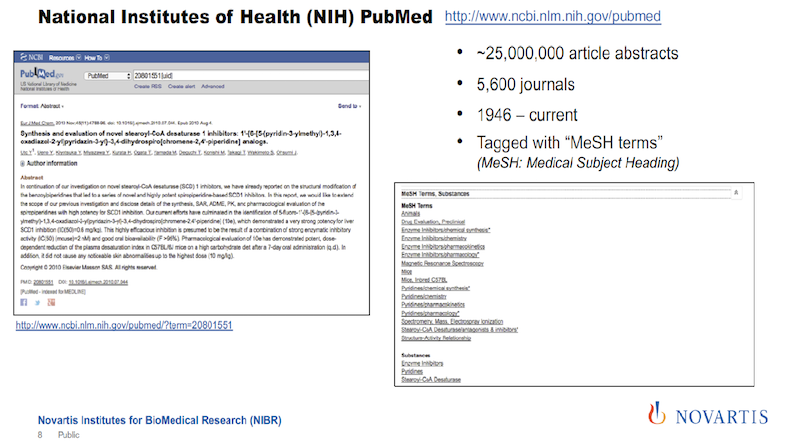Image resolution: width=800 pixels, height=448 pixels.
Task: Open the Format: Abstract dropdown
Action: (42, 106)
